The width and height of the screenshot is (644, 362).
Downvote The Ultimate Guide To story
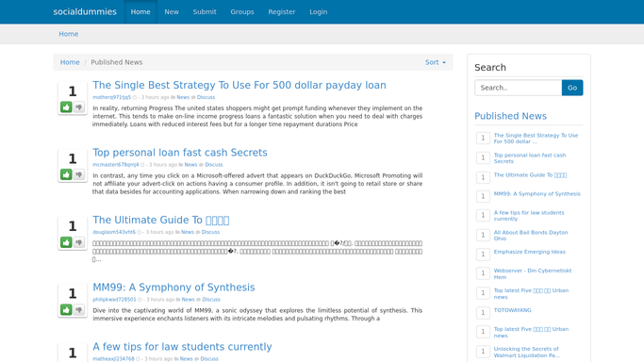tap(79, 242)
